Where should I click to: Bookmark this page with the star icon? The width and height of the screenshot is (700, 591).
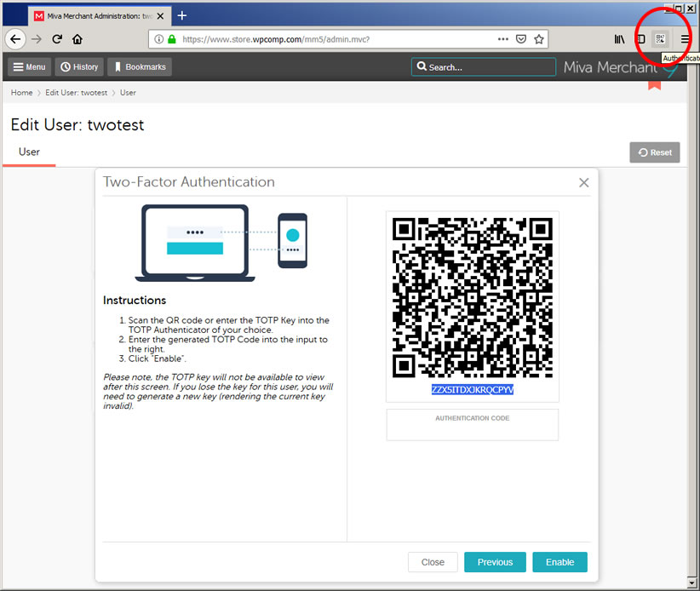click(539, 39)
